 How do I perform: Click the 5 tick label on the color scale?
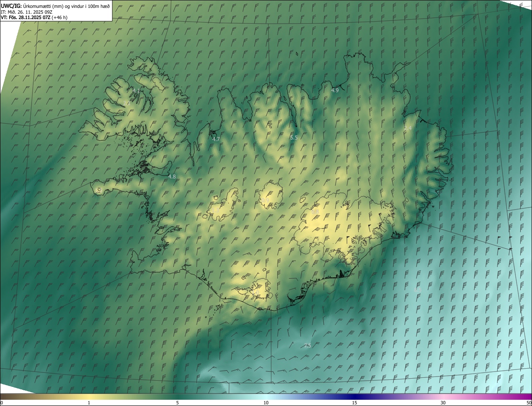tap(177, 403)
